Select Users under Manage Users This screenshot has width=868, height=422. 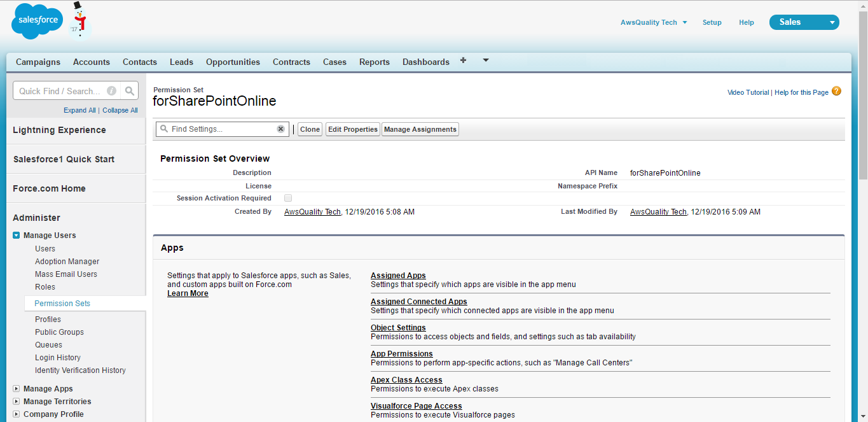[45, 249]
